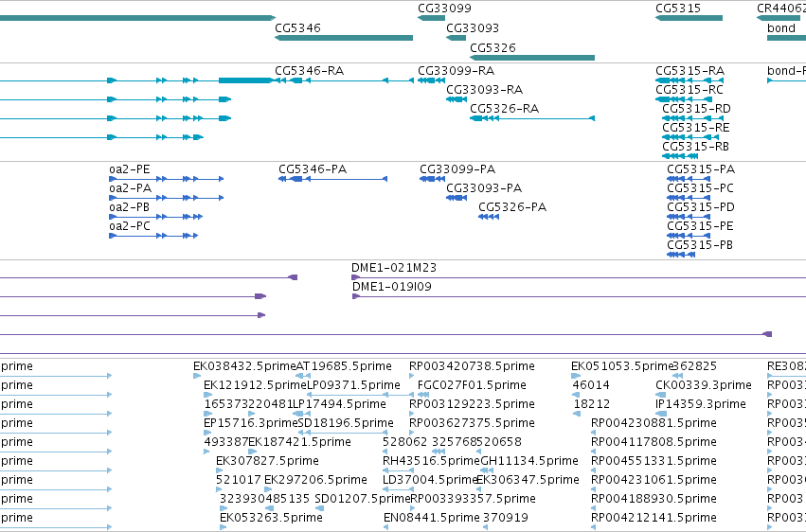Click transcript CG33093-RA
This screenshot has width=806, height=532.
click(457, 99)
